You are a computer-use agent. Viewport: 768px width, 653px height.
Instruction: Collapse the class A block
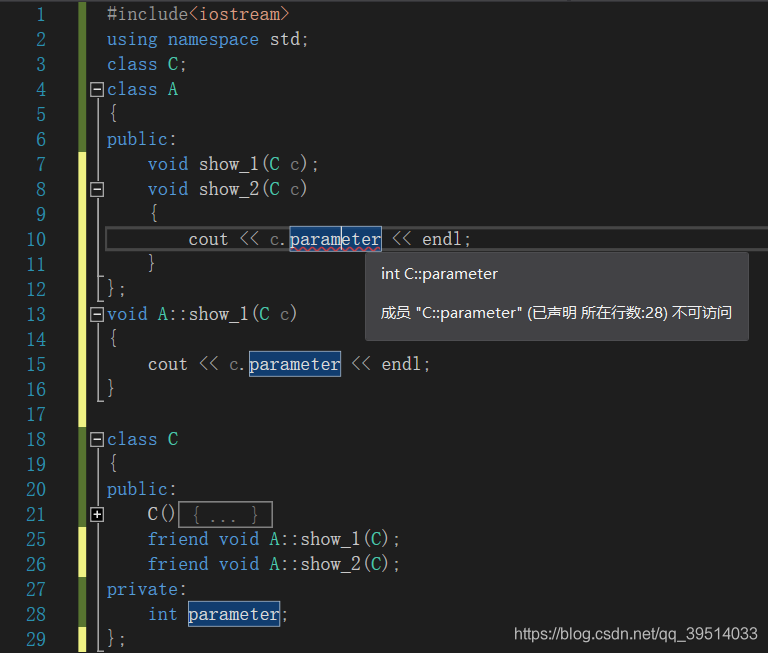[97, 89]
